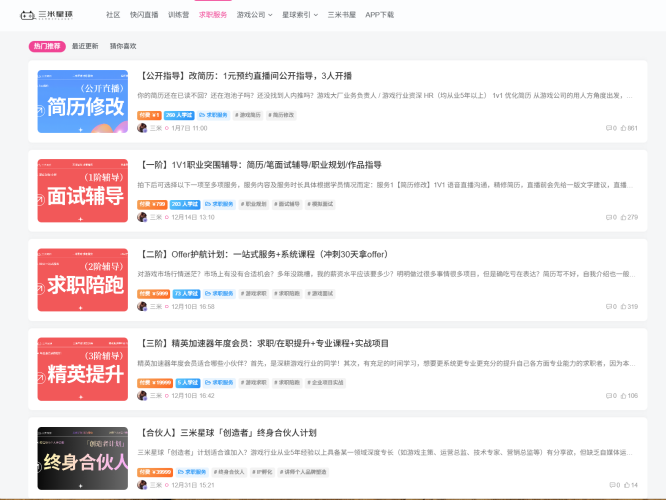This screenshot has height=500, width=666.
Task: Click the 73 人学过 badge
Action: [x=186, y=294]
